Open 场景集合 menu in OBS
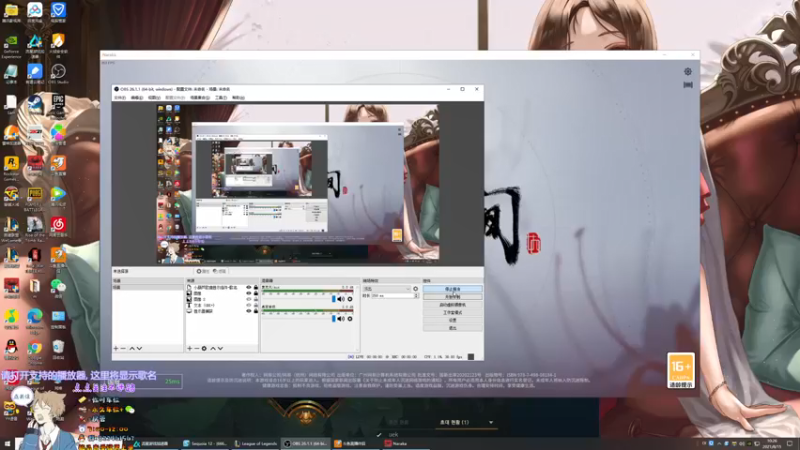The height and width of the screenshot is (450, 800). pyautogui.click(x=199, y=97)
